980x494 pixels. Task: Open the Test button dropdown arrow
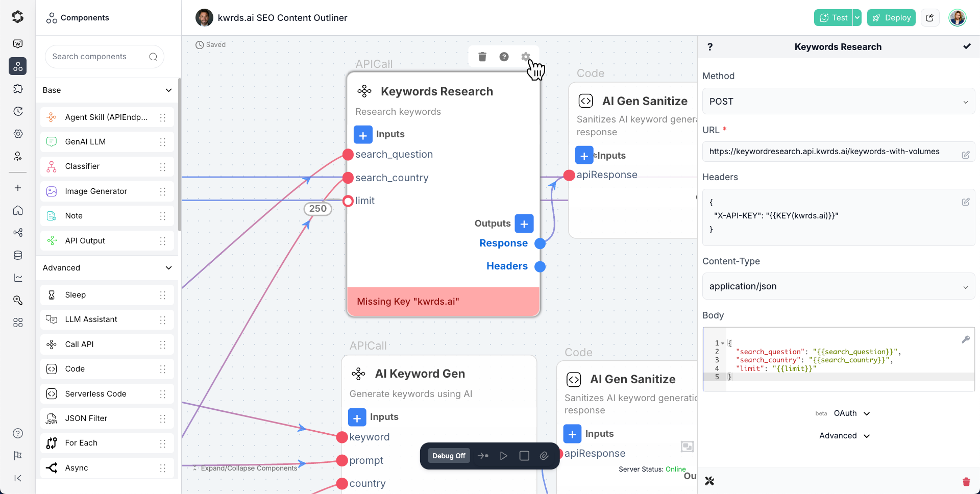click(x=857, y=18)
